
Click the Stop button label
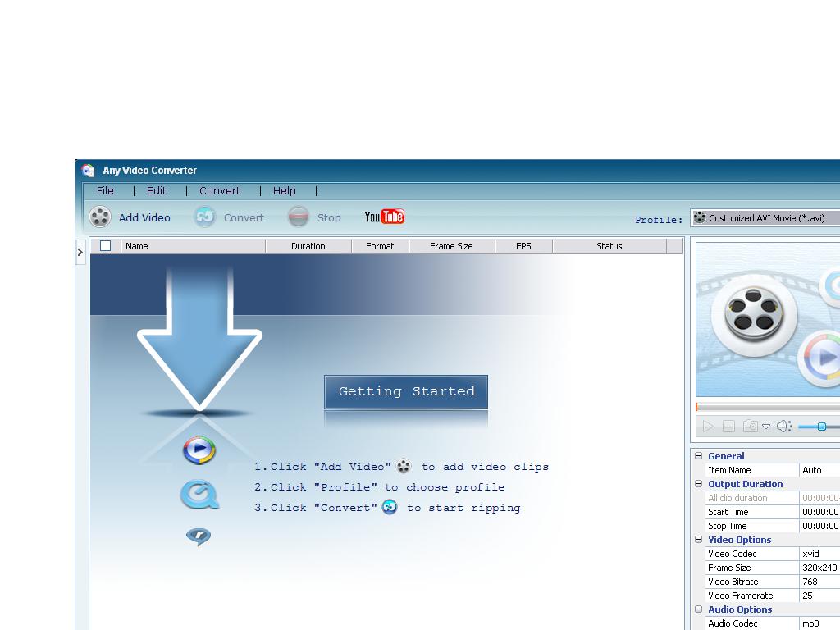coord(329,217)
